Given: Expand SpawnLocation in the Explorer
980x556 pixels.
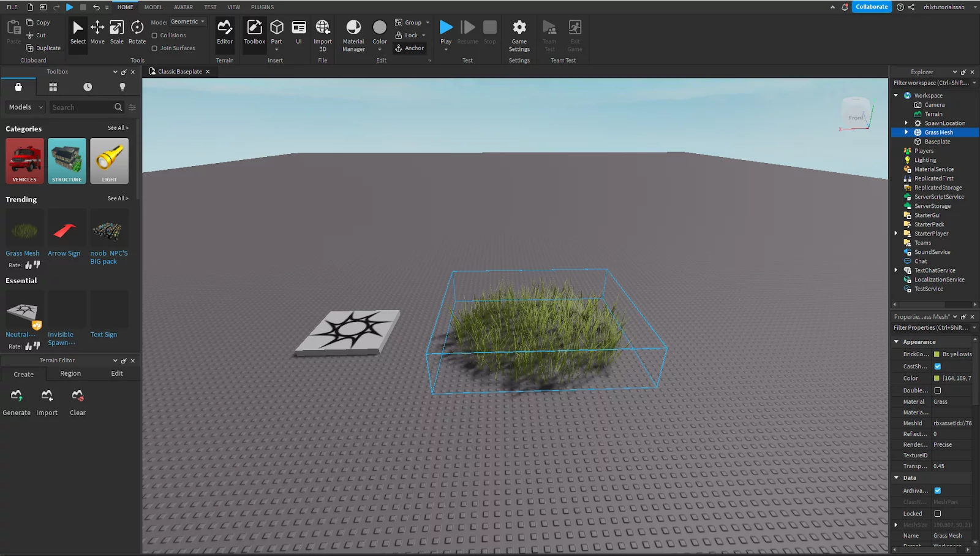Looking at the screenshot, I should (x=906, y=123).
